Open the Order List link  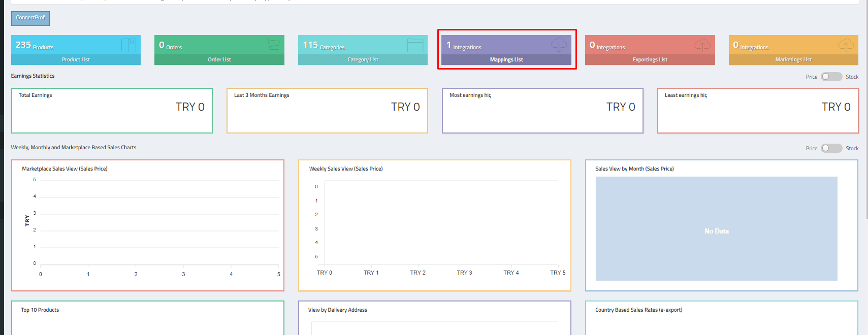[x=219, y=60]
